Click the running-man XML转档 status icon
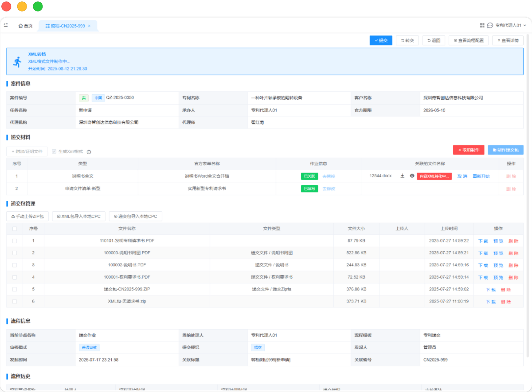532x392 pixels. (x=17, y=62)
